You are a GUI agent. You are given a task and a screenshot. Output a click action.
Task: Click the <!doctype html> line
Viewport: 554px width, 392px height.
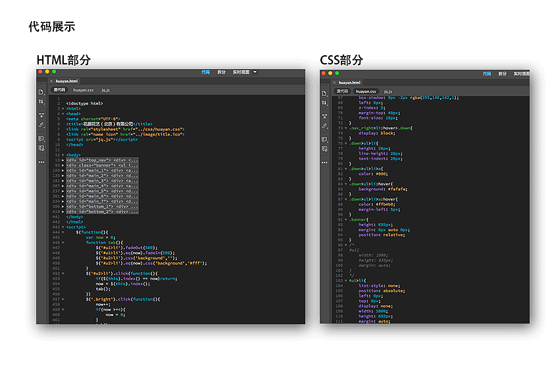click(84, 103)
